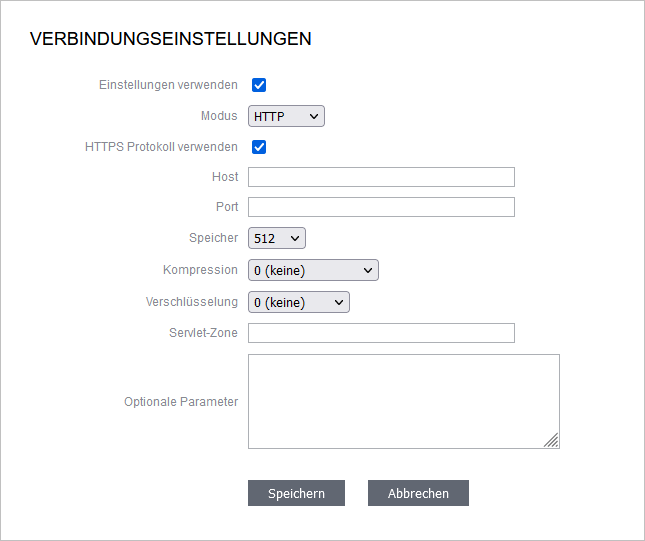The width and height of the screenshot is (645, 541).
Task: Open the Modus dropdown showing HTTP
Action: [286, 116]
